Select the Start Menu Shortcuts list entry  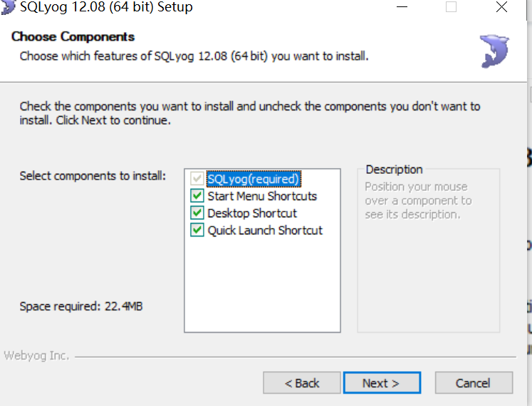click(x=262, y=196)
